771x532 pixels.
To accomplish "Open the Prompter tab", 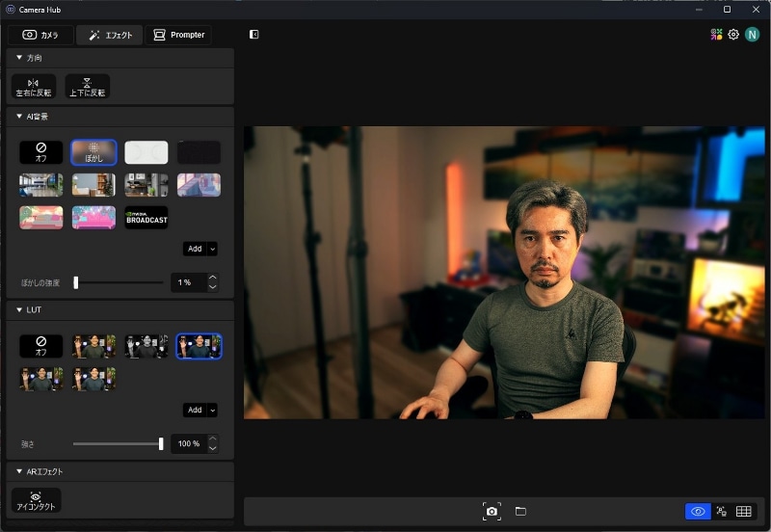I will pyautogui.click(x=178, y=35).
